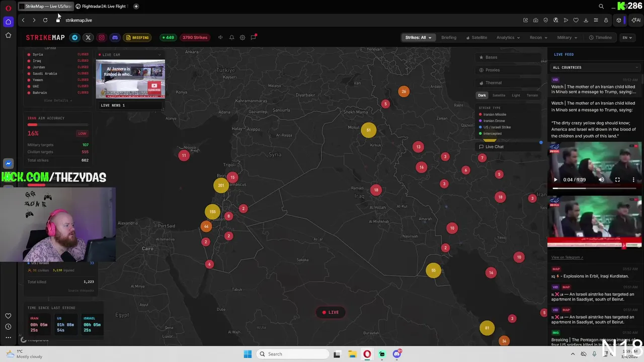Open notifications bell in StrikeMap header
This screenshot has height=362, width=644.
coord(231,38)
